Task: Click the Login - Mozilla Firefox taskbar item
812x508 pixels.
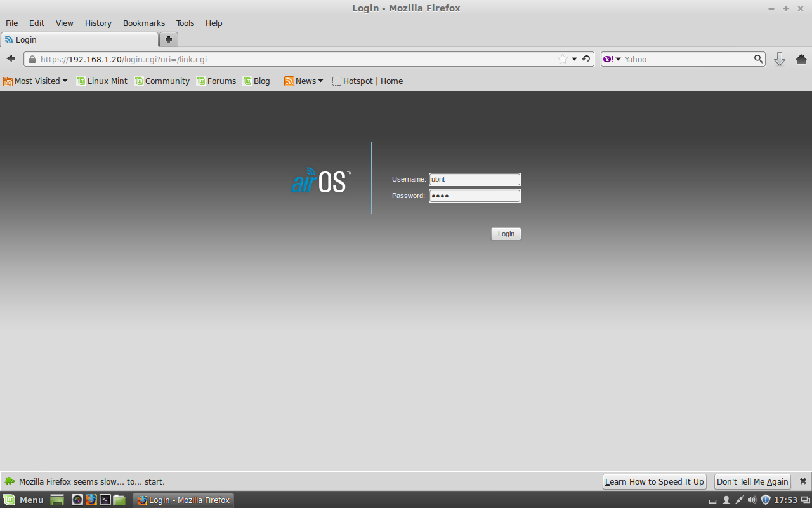Action: (x=183, y=500)
